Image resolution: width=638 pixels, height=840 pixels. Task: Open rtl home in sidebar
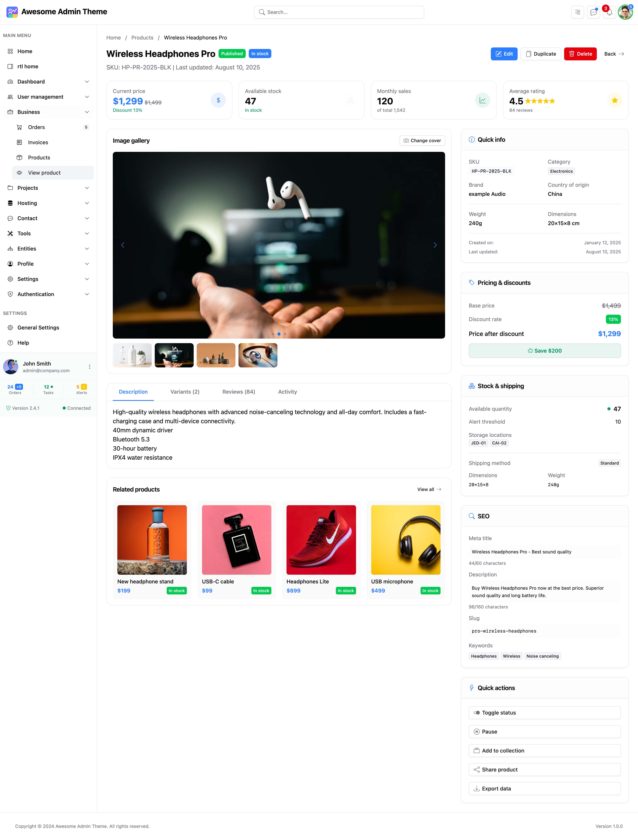(x=48, y=66)
